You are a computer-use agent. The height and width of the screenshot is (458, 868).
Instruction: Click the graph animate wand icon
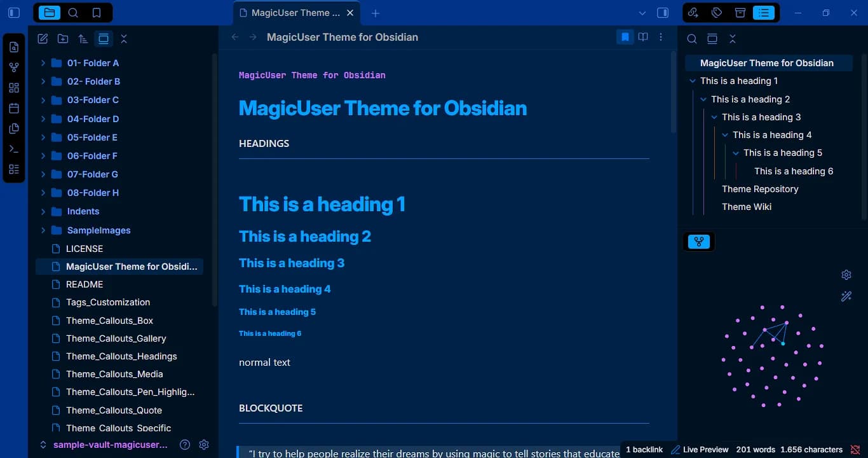point(846,296)
